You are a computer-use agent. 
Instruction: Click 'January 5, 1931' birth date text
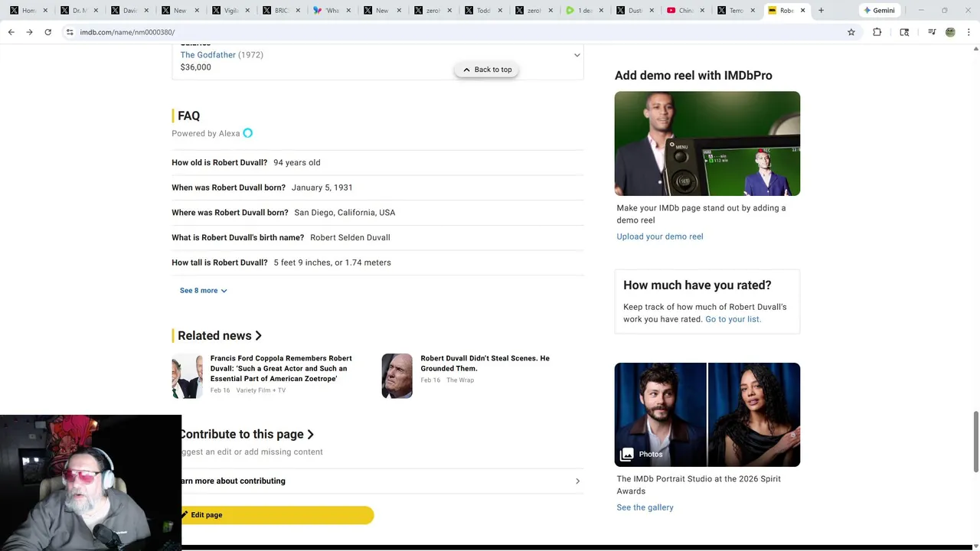point(322,187)
